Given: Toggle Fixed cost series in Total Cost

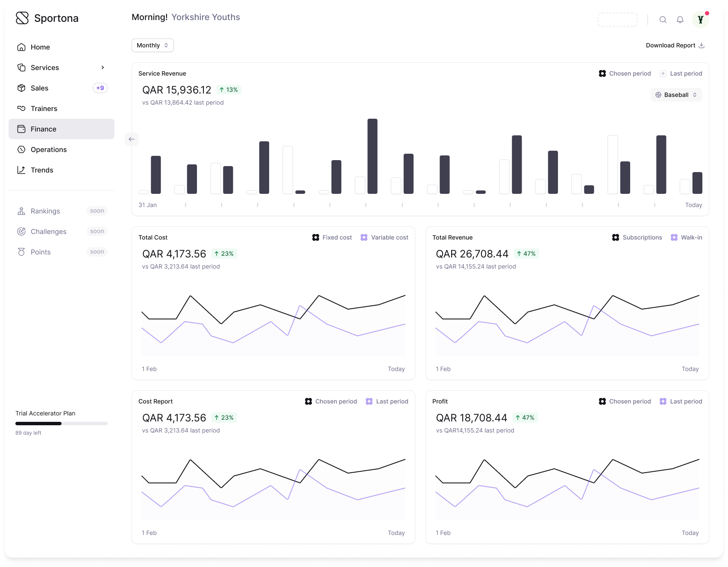Looking at the screenshot, I should pyautogui.click(x=332, y=237).
